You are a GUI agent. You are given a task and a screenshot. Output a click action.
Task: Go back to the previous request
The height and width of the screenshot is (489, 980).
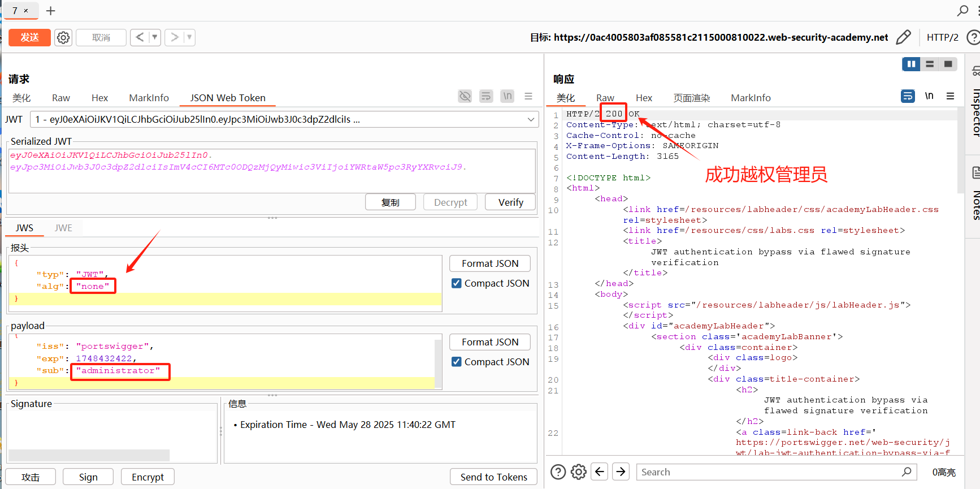[140, 37]
